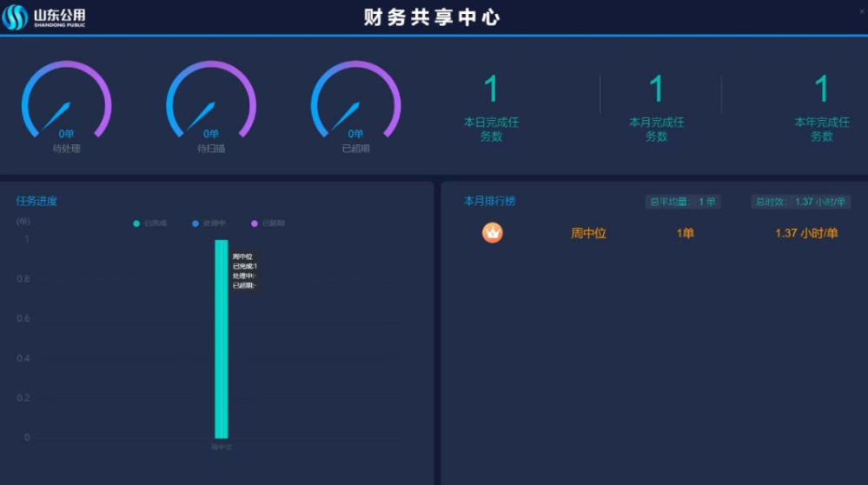This screenshot has height=485, width=868.
Task: Close the dashboard with top-right X
Action: (860, 10)
